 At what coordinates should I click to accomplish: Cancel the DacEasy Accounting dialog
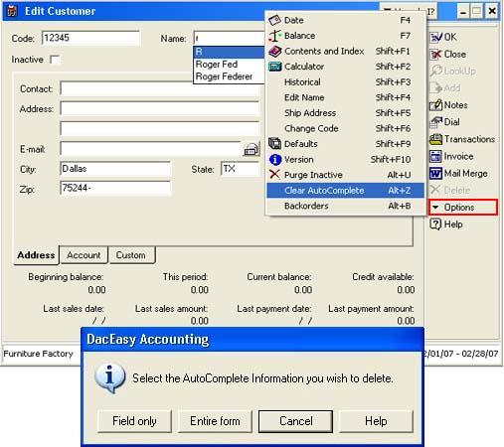pyautogui.click(x=295, y=421)
